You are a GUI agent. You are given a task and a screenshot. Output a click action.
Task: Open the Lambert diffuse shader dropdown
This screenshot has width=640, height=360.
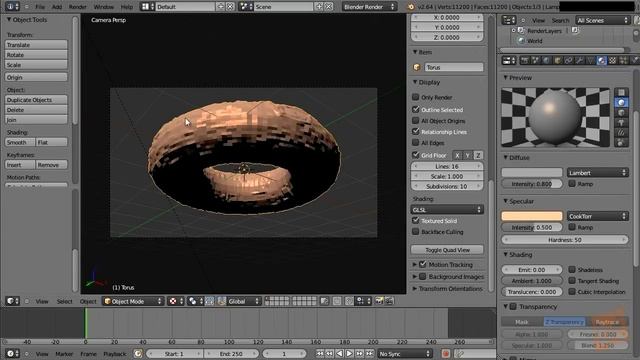[598, 173]
